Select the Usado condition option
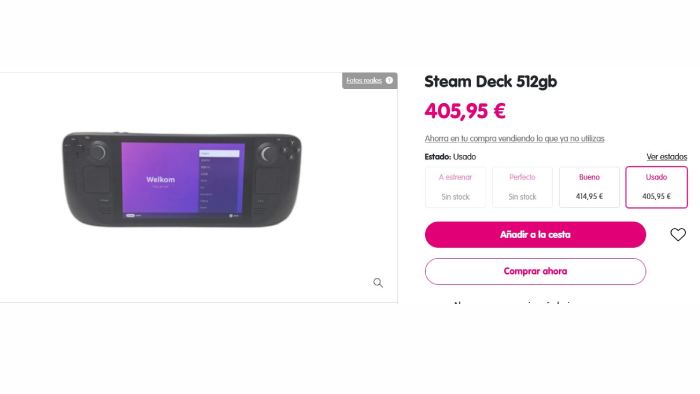Image resolution: width=700 pixels, height=394 pixels. [656, 187]
